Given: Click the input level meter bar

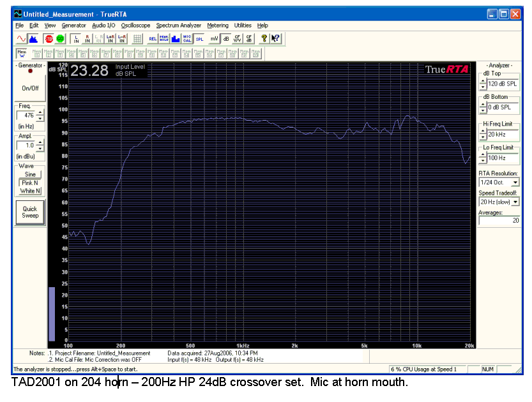Looking at the screenshot, I should (52, 314).
